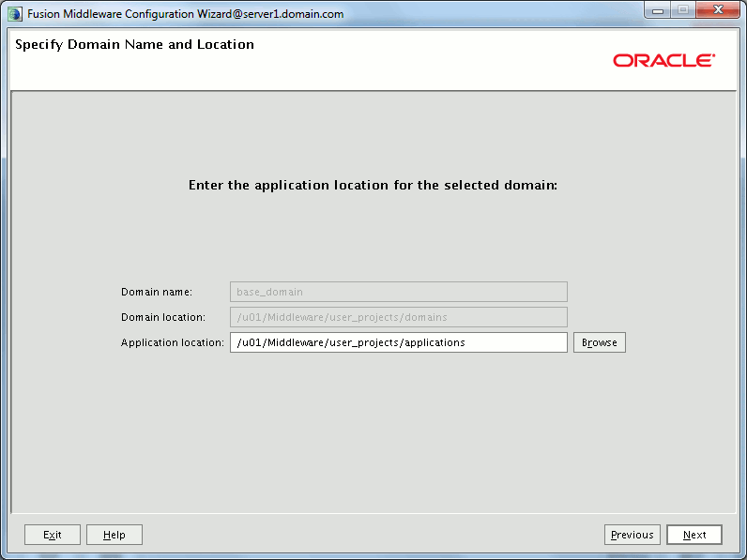Click the disabled Domain name field
This screenshot has height=560, width=747.
pos(398,292)
